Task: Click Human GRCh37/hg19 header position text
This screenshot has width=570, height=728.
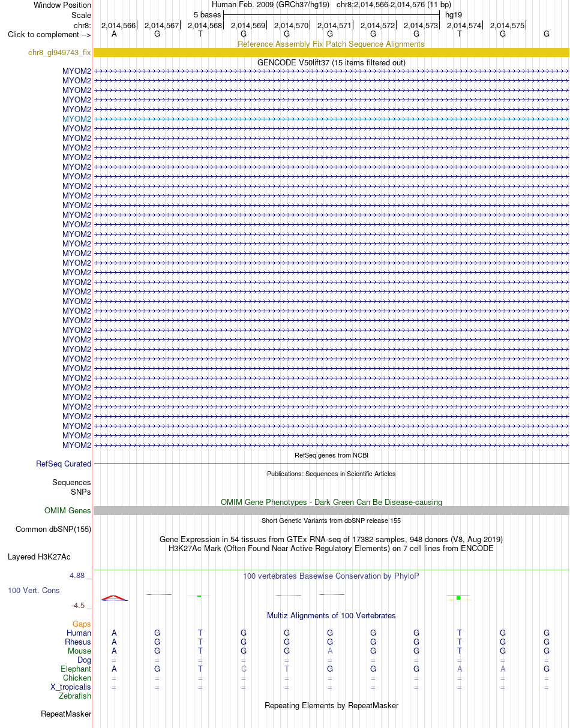Action: click(x=331, y=5)
